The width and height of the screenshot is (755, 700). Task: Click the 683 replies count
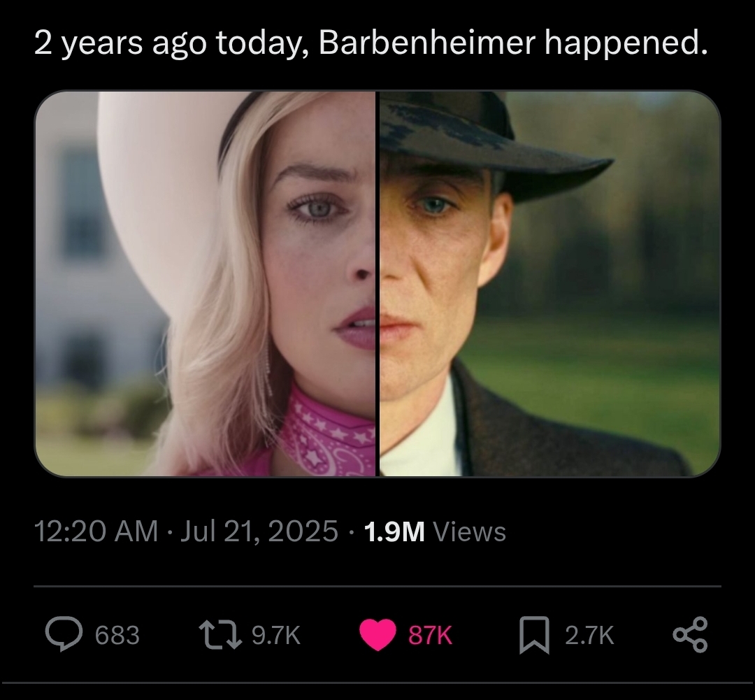pos(117,635)
